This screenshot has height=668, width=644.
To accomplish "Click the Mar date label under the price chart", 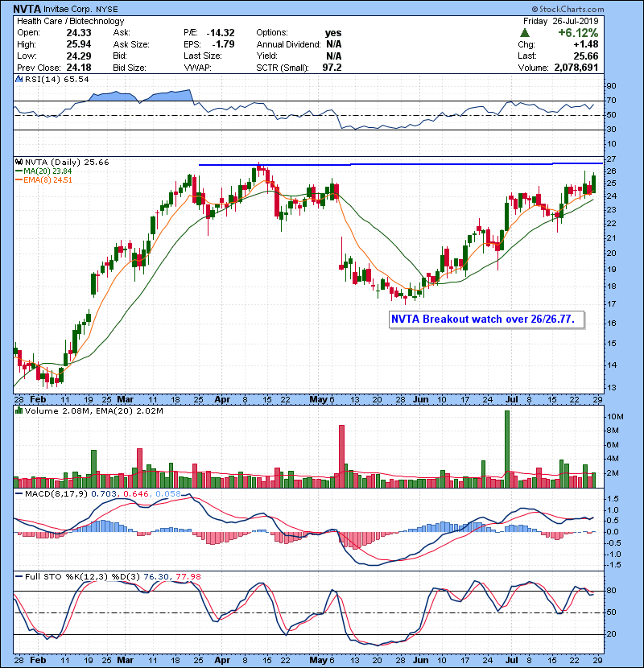I will tap(126, 399).
